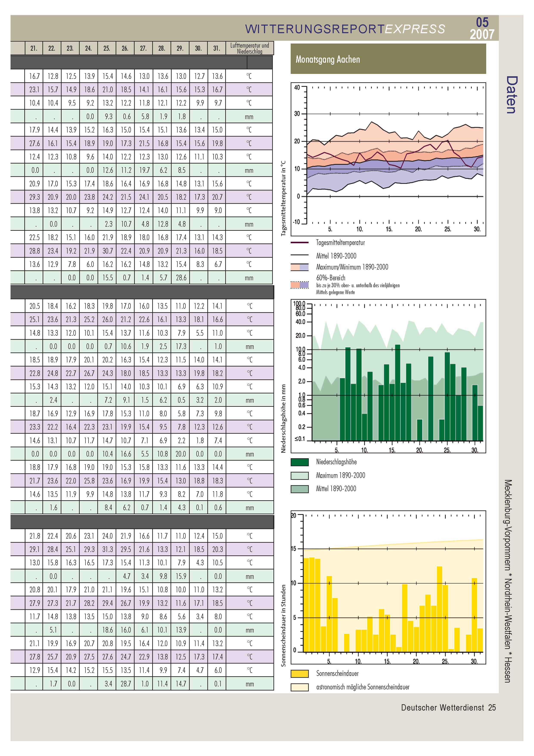
Task: Click the vertical 'Daten' side label
Action: (x=512, y=95)
